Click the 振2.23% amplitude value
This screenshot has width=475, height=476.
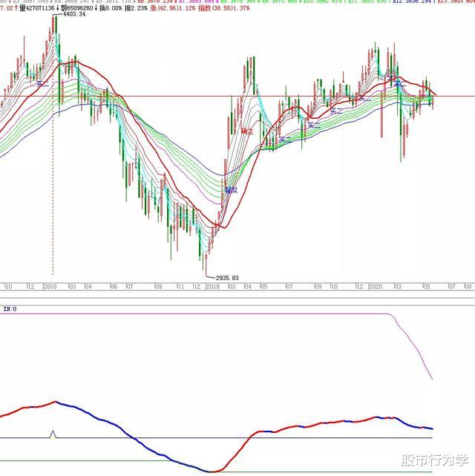point(136,8)
